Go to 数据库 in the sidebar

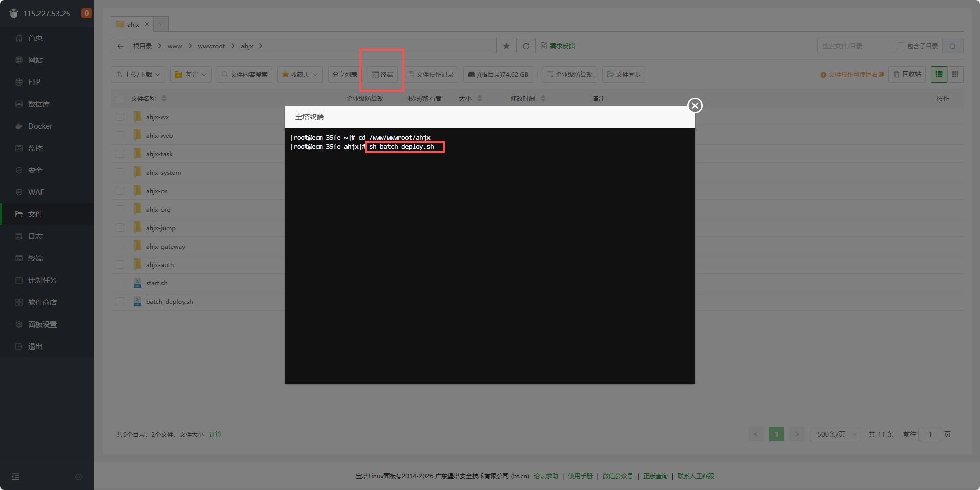click(x=38, y=104)
